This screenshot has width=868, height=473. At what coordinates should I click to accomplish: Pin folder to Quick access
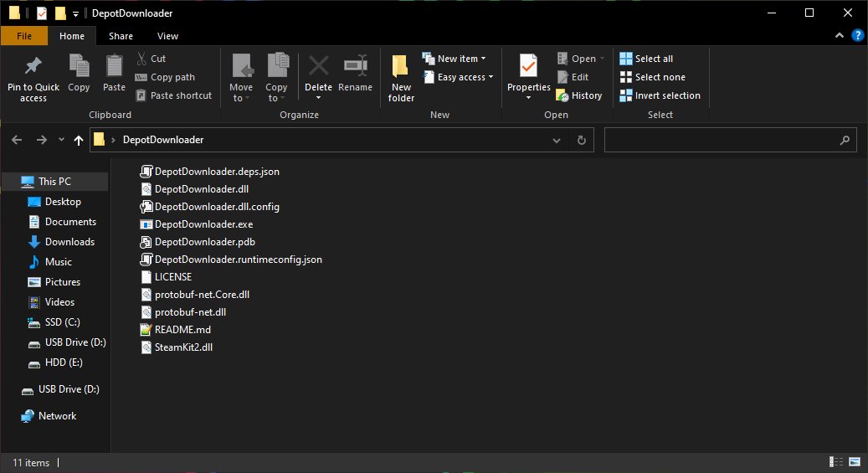(33, 78)
